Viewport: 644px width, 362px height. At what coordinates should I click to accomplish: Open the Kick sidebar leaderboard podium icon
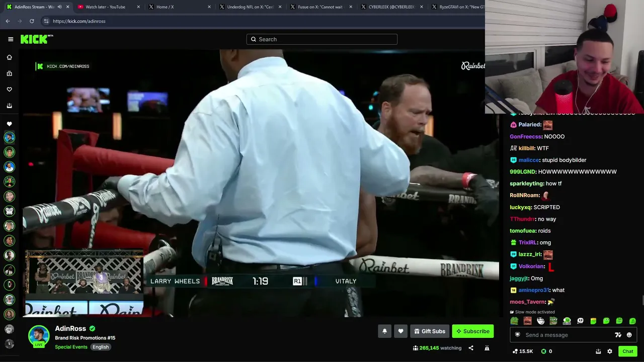(x=9, y=106)
